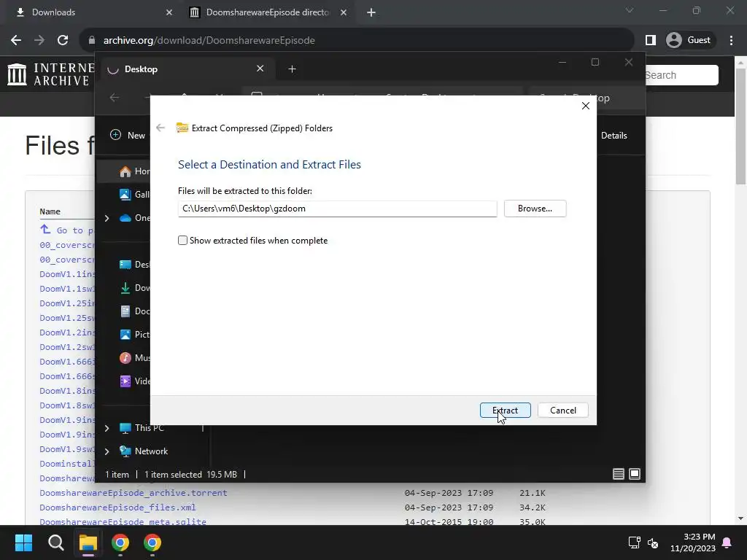Screen dimensions: 747x560
Task: Select This PC in sidebar
Action: tap(142, 428)
